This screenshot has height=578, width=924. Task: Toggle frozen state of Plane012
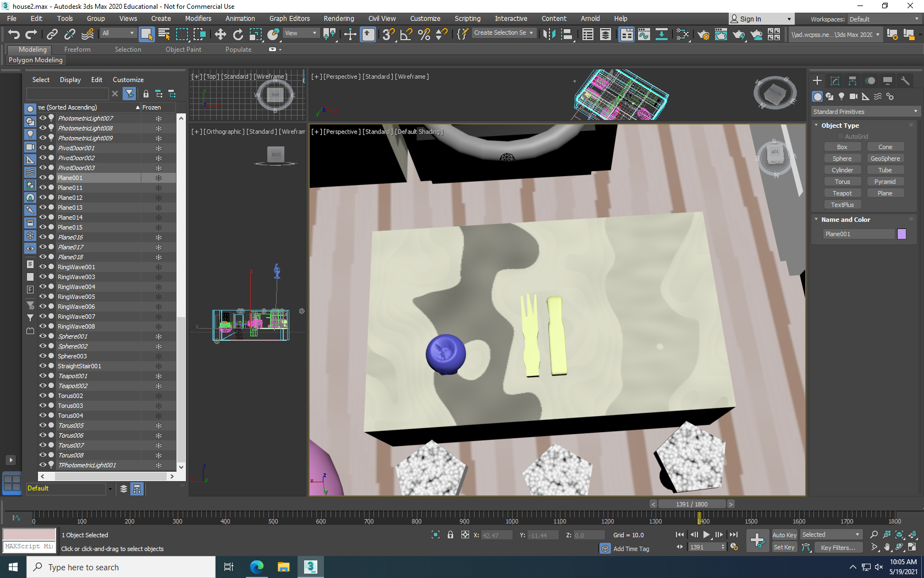coord(158,198)
